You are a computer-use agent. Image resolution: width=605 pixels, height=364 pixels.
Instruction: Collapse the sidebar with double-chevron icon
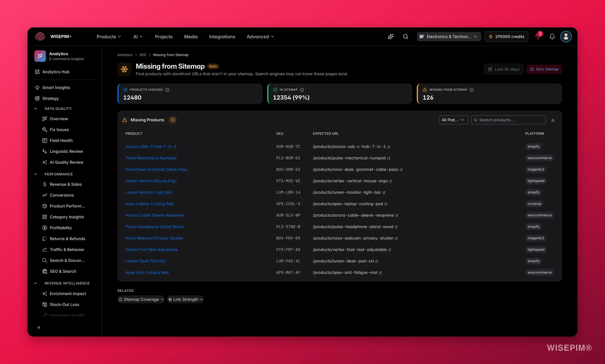click(x=39, y=327)
